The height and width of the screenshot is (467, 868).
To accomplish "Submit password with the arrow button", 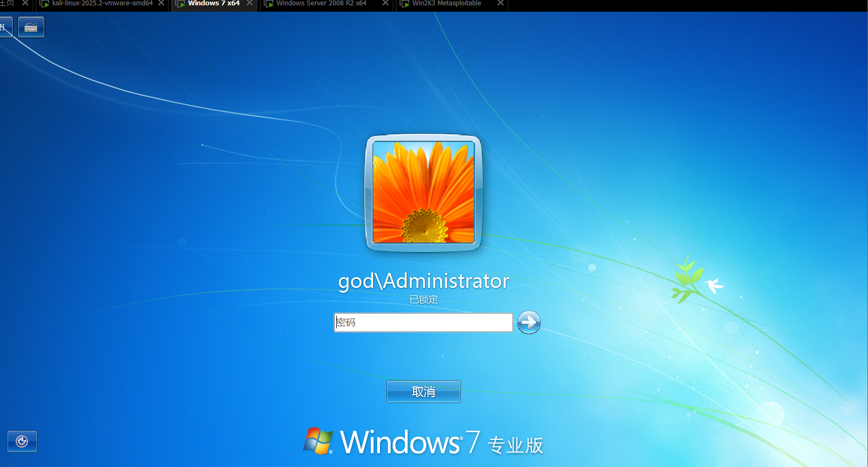I will (529, 323).
